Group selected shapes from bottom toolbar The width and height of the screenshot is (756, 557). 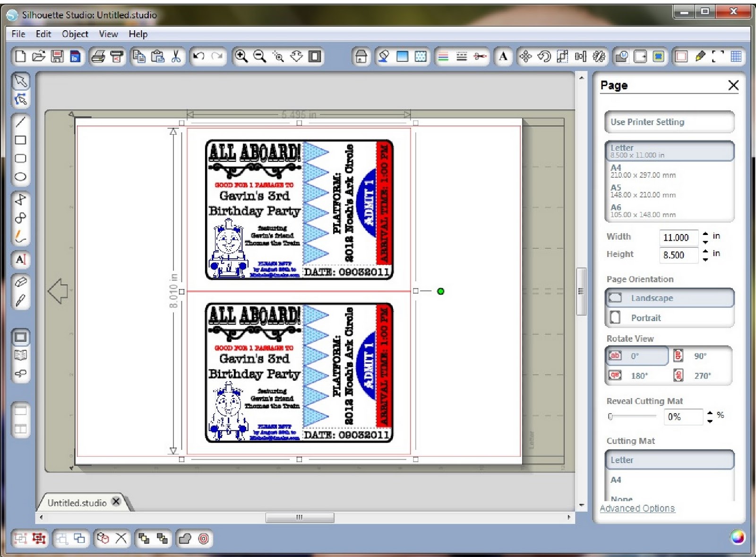click(20, 539)
